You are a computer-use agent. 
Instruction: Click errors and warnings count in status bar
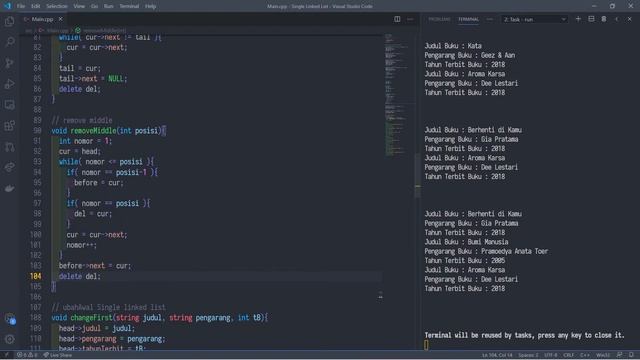pos(27,355)
